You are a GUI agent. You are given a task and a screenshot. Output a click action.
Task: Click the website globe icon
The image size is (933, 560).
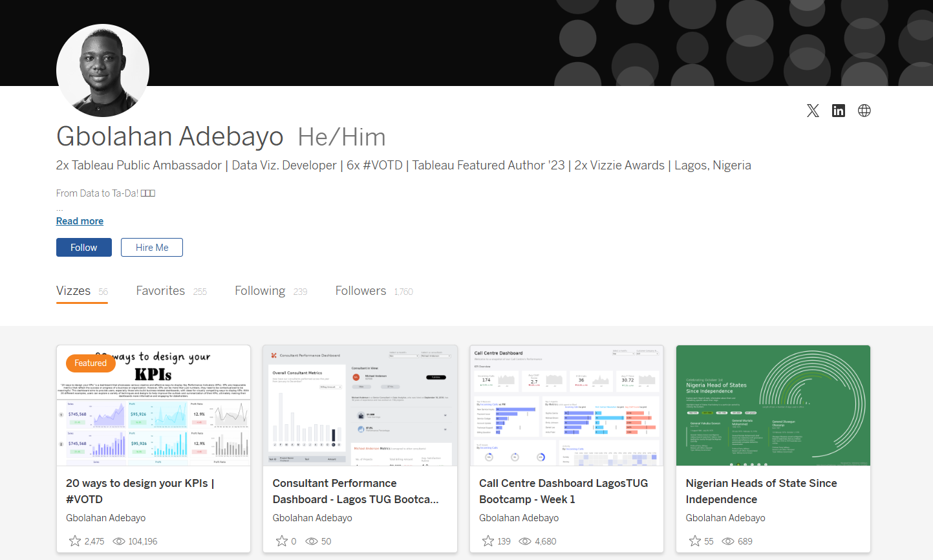tap(864, 111)
